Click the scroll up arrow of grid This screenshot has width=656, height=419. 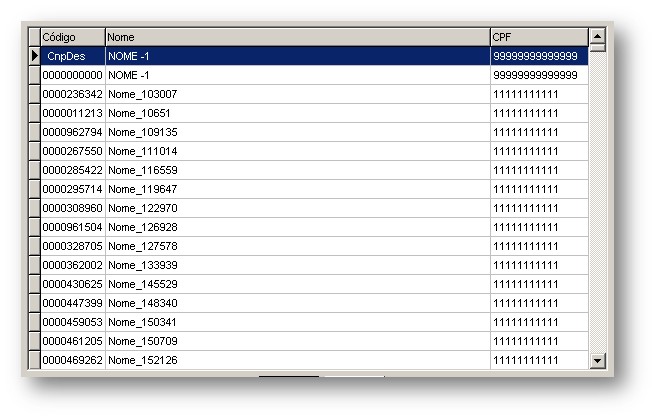point(597,36)
